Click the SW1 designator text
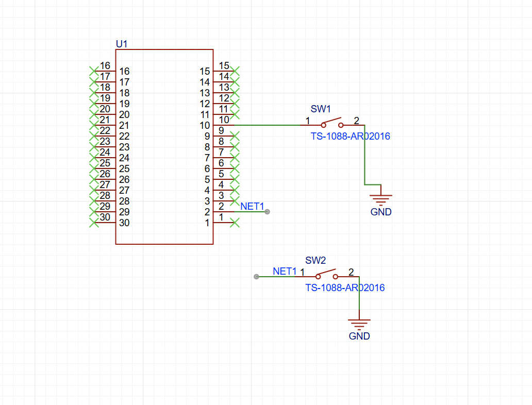The image size is (532, 405). [x=321, y=109]
